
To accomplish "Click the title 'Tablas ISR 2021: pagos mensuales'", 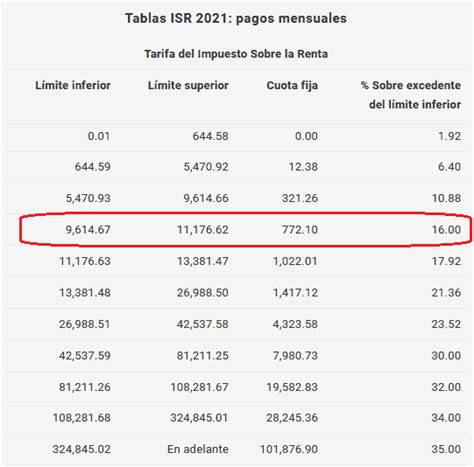I will point(236,18).
